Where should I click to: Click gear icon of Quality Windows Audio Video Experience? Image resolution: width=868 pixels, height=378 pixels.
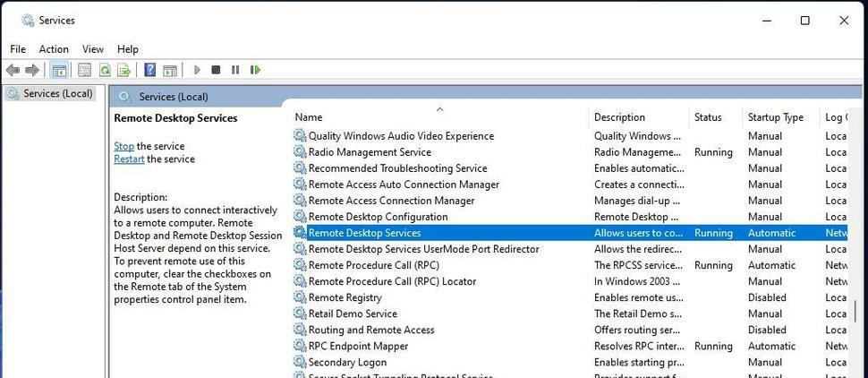click(x=300, y=136)
